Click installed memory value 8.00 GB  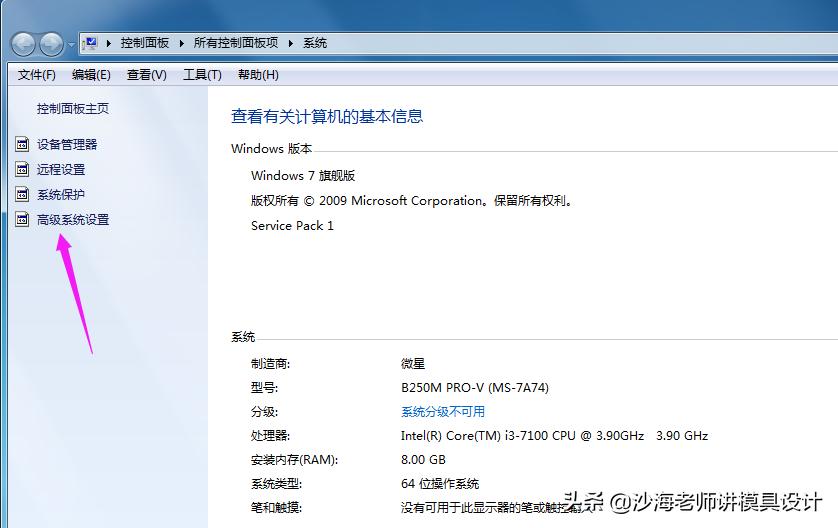point(423,460)
